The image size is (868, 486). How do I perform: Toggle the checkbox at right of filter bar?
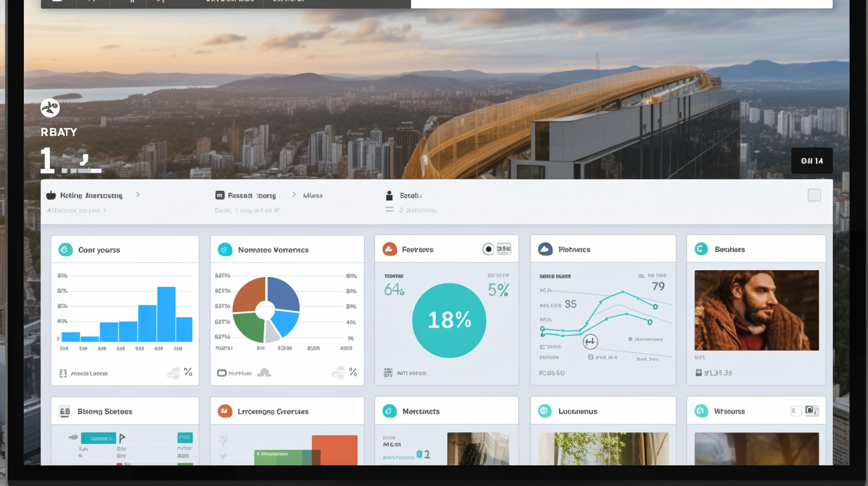[x=814, y=195]
